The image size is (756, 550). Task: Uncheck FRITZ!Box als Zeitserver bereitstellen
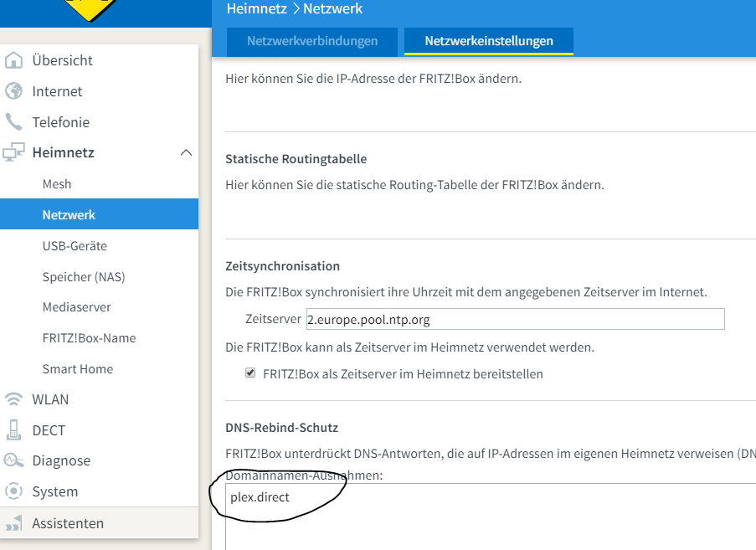[250, 373]
